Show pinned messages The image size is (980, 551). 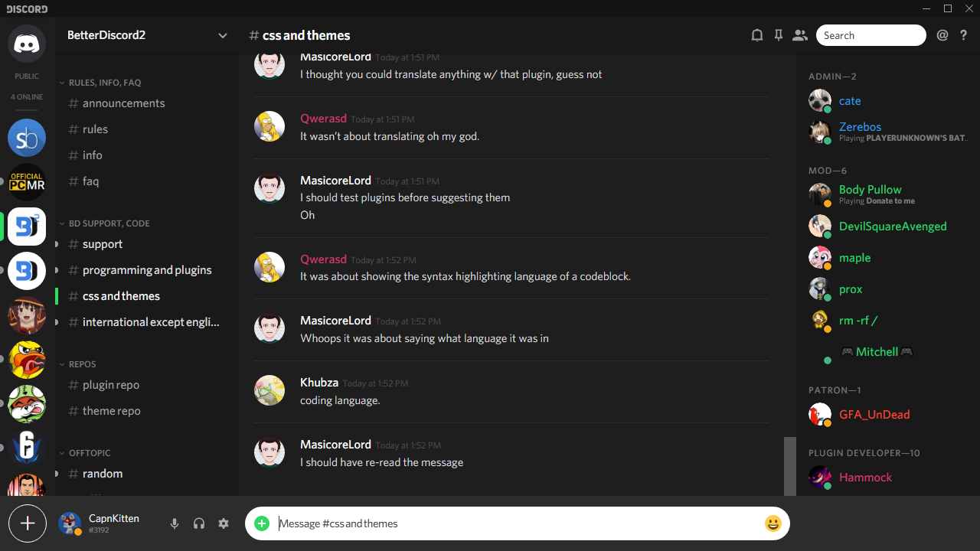tap(779, 34)
